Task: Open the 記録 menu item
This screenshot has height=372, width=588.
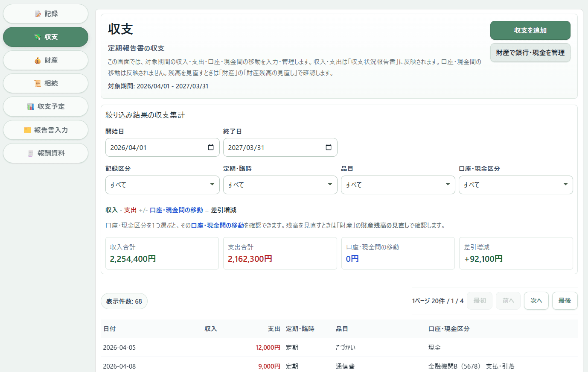Action: coord(46,14)
